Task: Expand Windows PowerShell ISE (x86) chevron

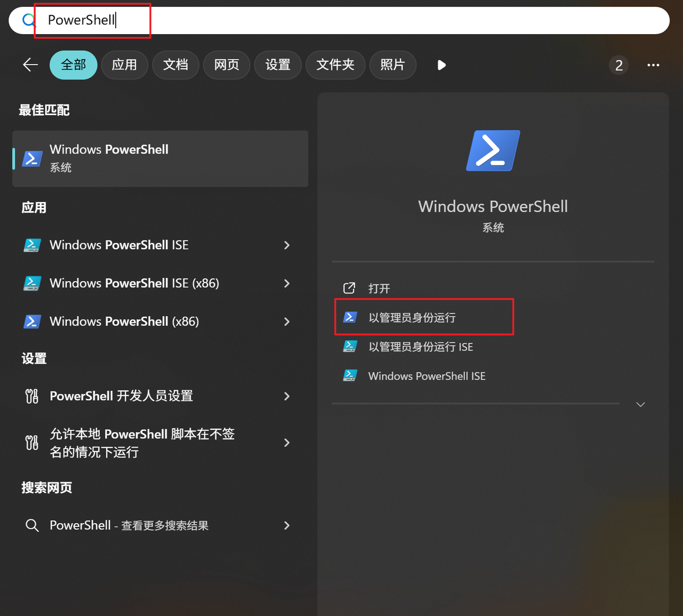Action: (287, 283)
